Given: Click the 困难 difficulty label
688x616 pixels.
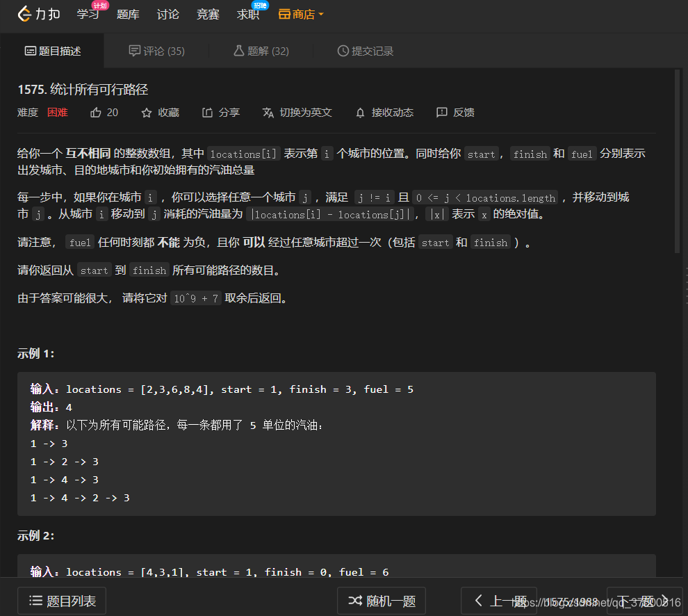Looking at the screenshot, I should coord(58,113).
